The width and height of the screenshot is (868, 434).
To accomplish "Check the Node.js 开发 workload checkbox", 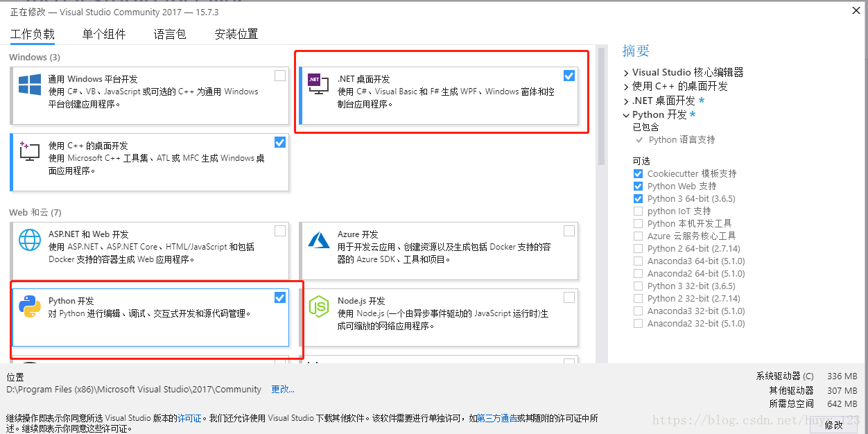I will (x=569, y=297).
